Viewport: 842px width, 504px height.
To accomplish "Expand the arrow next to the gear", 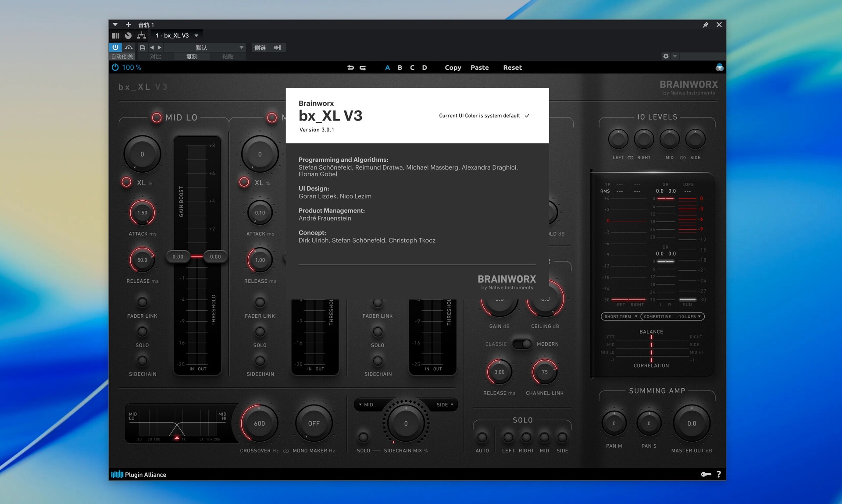I will click(x=675, y=56).
